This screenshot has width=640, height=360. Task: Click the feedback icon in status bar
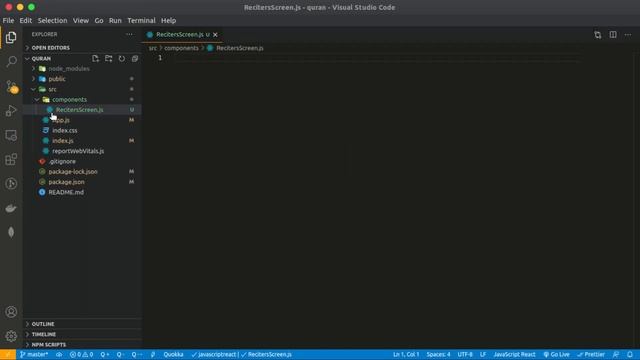coord(616,354)
